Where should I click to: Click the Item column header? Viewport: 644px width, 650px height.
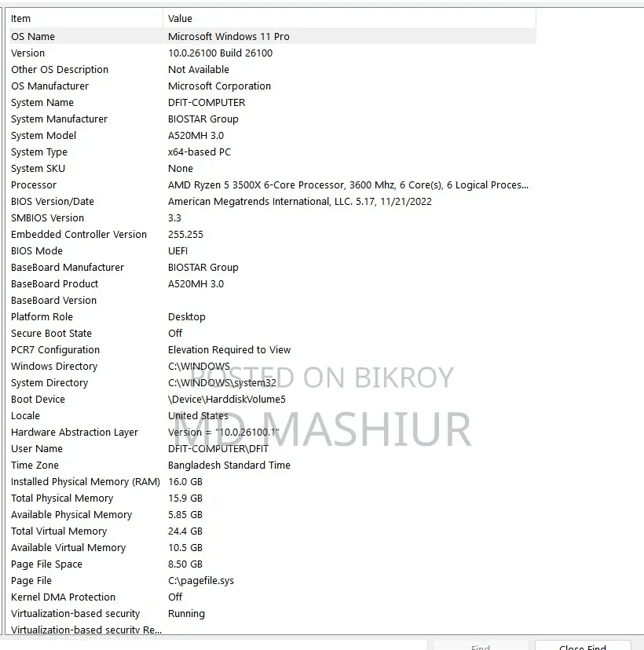[86, 18]
